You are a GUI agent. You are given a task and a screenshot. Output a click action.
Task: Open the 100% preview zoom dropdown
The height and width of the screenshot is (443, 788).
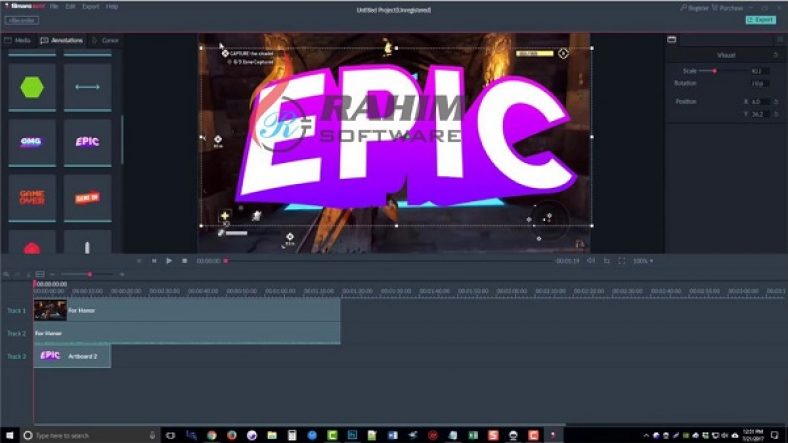coord(643,261)
